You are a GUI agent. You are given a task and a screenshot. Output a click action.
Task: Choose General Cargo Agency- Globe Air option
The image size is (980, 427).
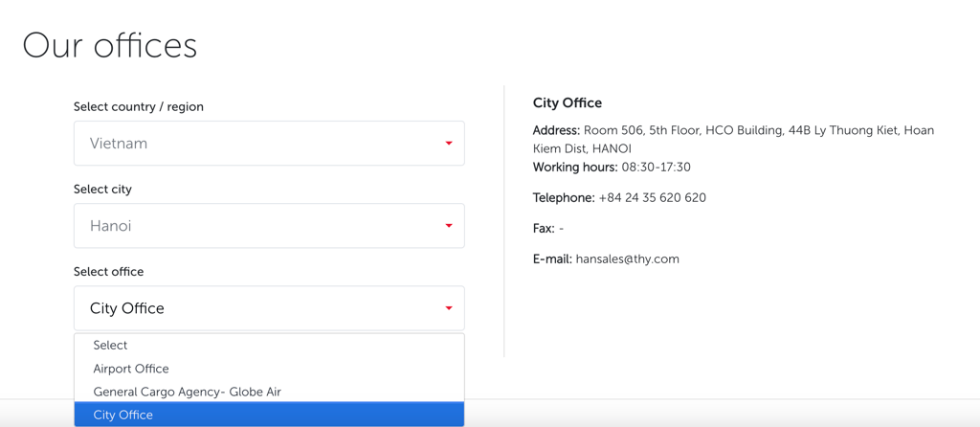187,392
